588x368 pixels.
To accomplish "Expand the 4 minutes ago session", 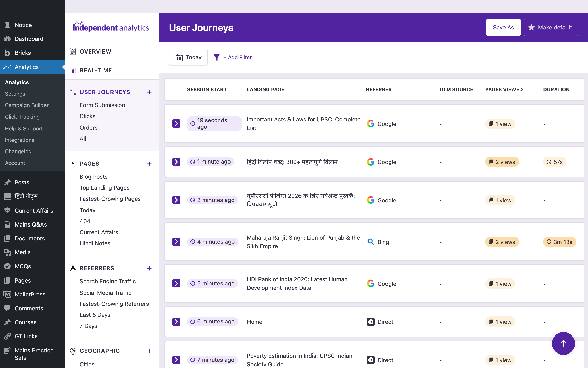I will pyautogui.click(x=176, y=242).
